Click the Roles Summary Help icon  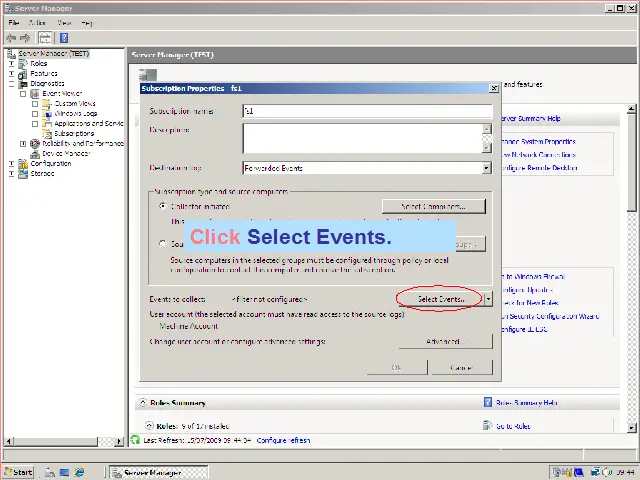[x=488, y=402]
